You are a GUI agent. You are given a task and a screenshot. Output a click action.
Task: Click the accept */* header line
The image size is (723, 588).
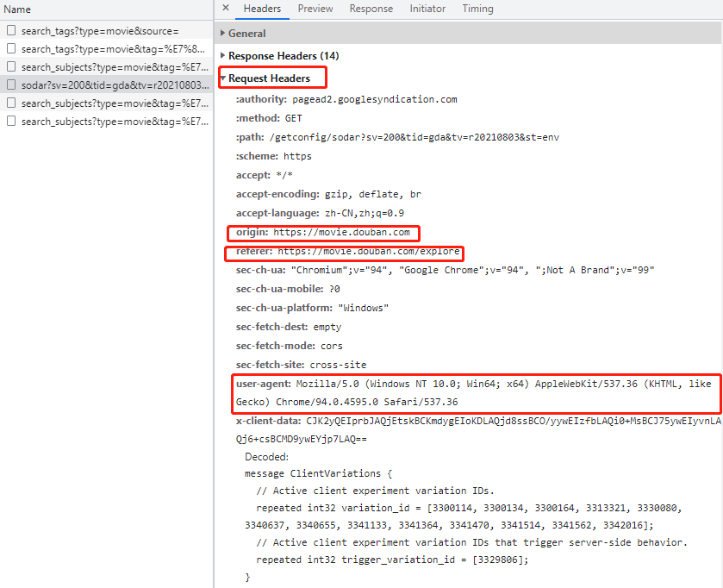pos(265,175)
